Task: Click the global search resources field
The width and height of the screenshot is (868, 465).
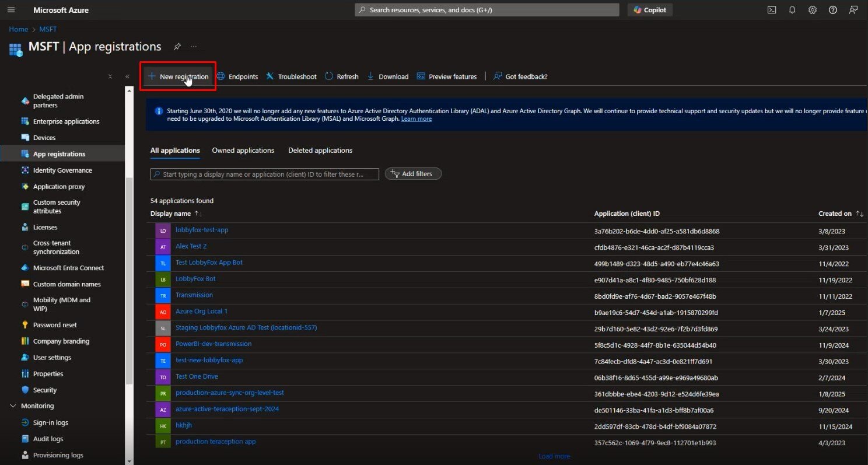Action: coord(487,10)
